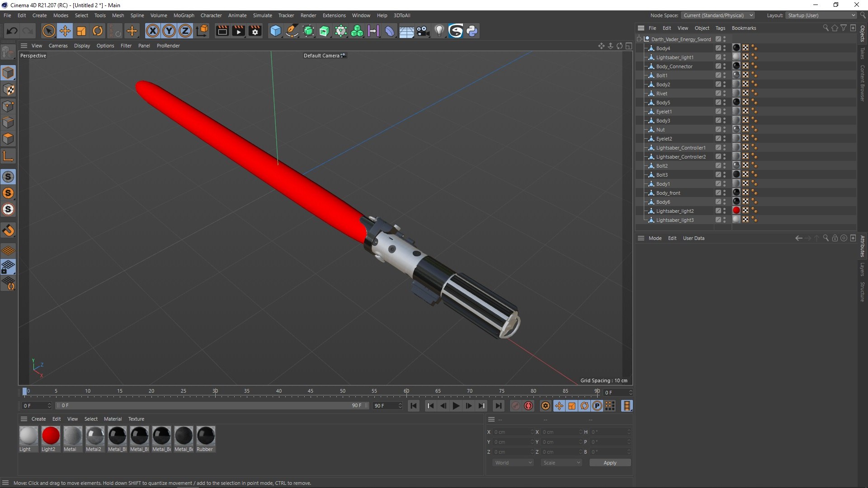Enable Polygons mode in left palette
The image size is (868, 488).
(x=8, y=139)
